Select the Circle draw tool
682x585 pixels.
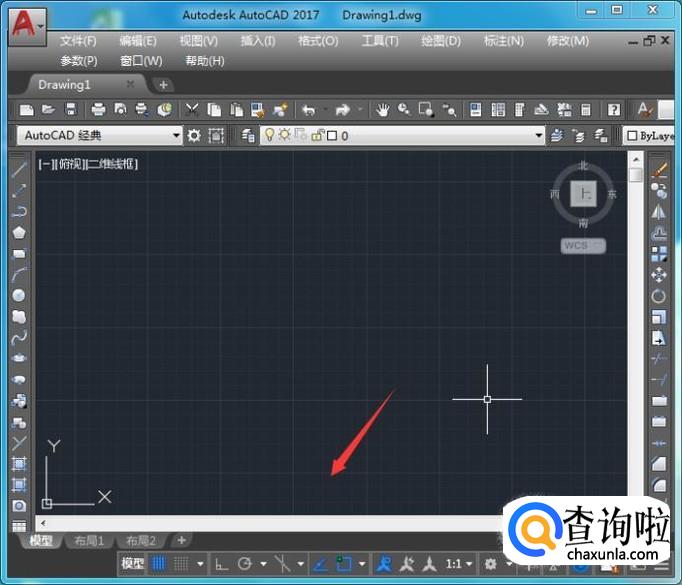19,295
